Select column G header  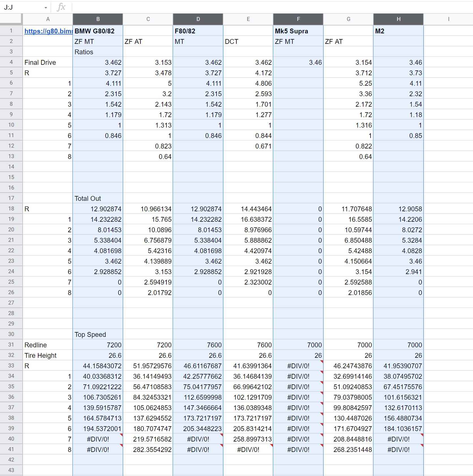(348, 19)
